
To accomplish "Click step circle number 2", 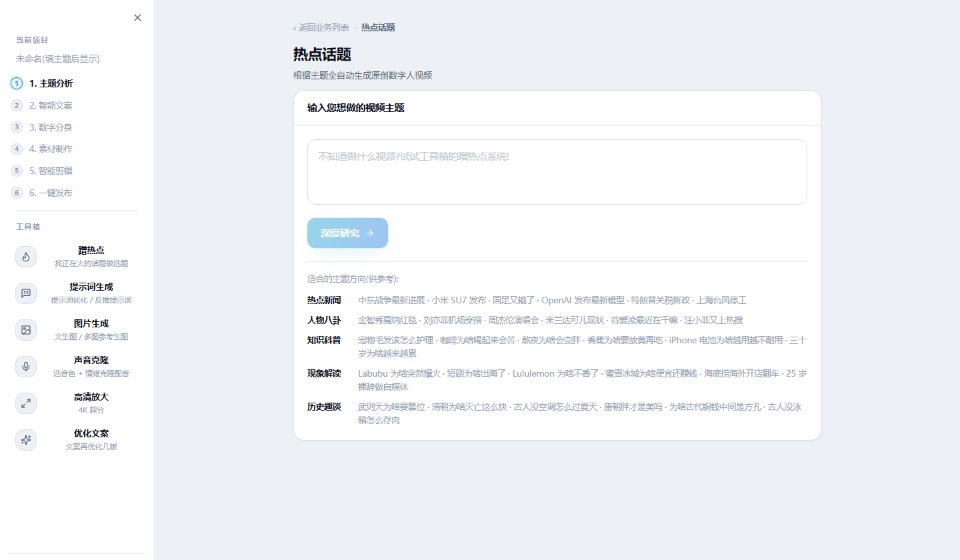I will [x=17, y=105].
